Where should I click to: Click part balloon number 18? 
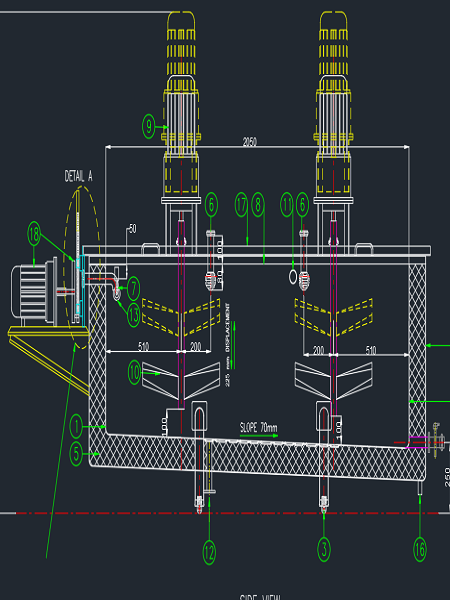(x=34, y=234)
